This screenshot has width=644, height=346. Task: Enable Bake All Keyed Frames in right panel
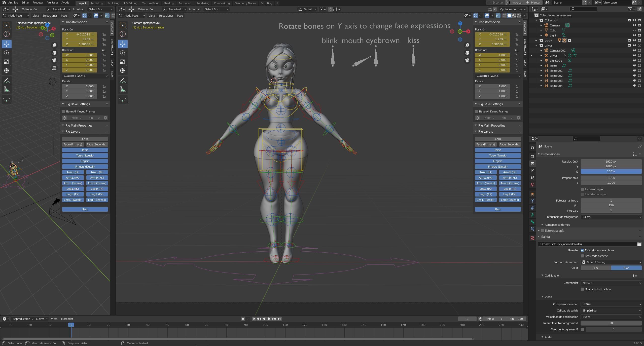[477, 111]
